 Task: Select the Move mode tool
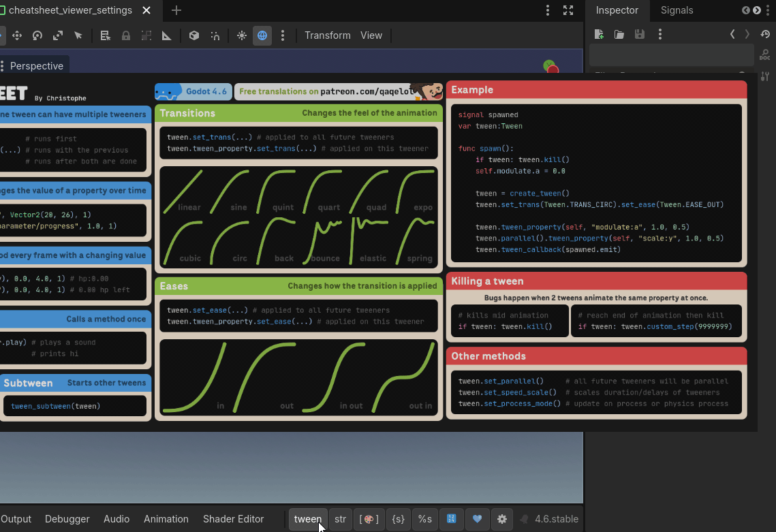[17, 35]
